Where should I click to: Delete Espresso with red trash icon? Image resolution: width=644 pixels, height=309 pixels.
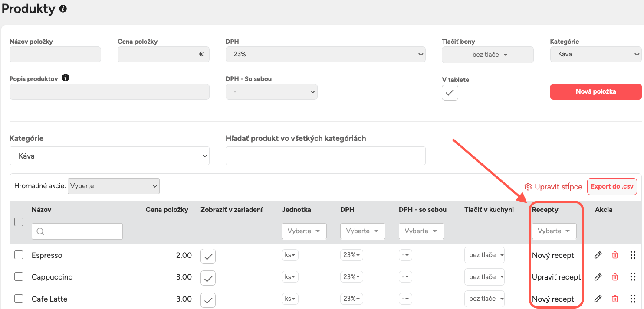[x=615, y=255]
